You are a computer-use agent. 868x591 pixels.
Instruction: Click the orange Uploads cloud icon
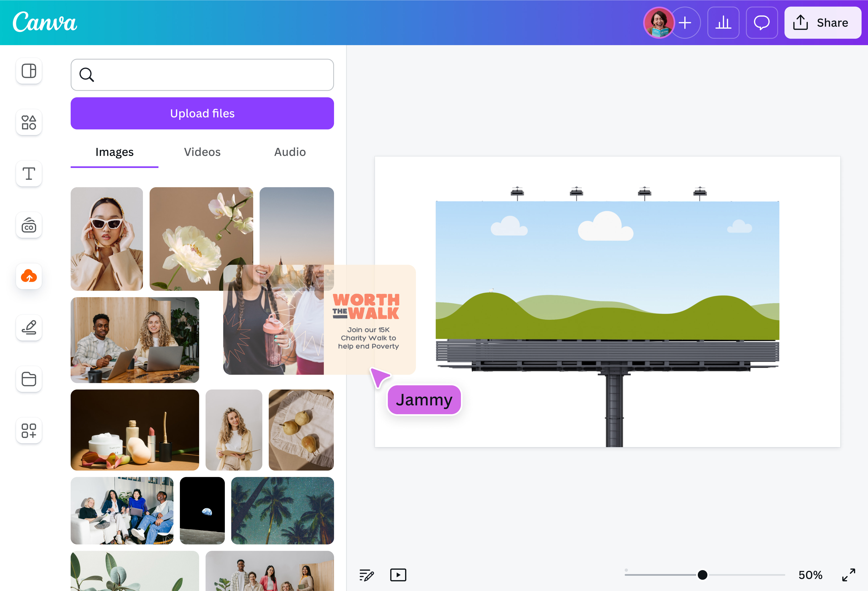point(29,276)
